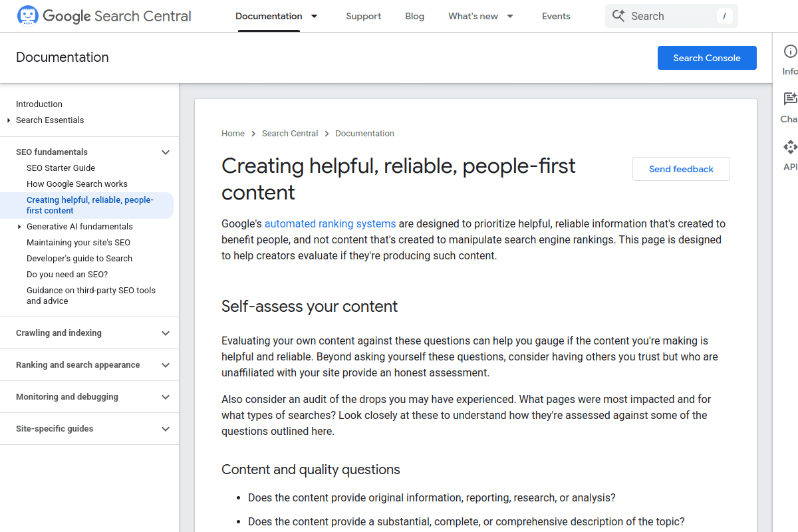This screenshot has width=798, height=532.
Task: Follow the automated ranking systems link
Action: (x=331, y=223)
